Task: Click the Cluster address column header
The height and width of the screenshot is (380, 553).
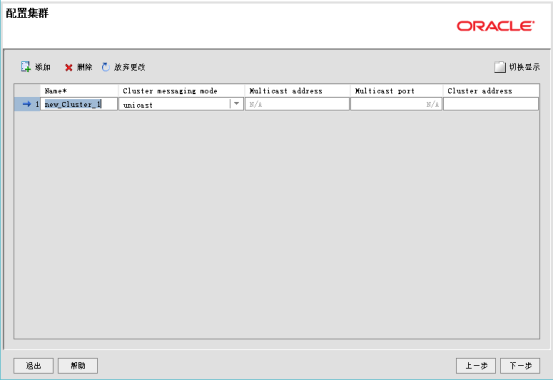Action: (x=491, y=91)
